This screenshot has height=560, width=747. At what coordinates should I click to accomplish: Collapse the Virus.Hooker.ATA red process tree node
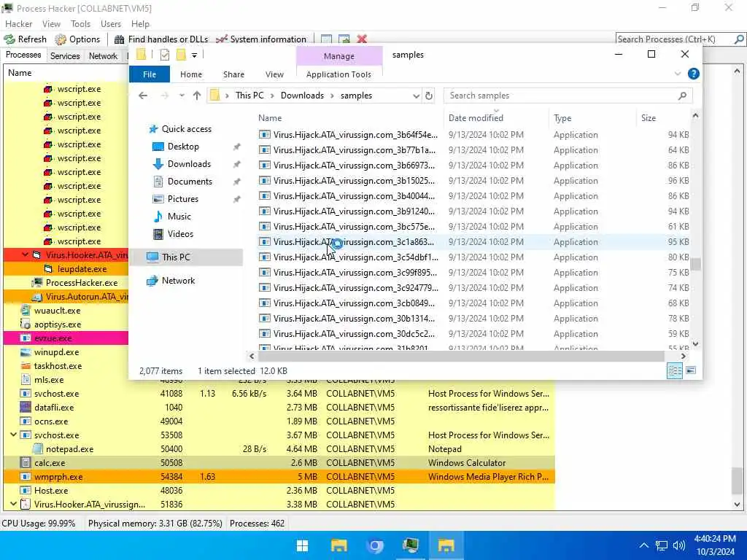[x=25, y=255]
